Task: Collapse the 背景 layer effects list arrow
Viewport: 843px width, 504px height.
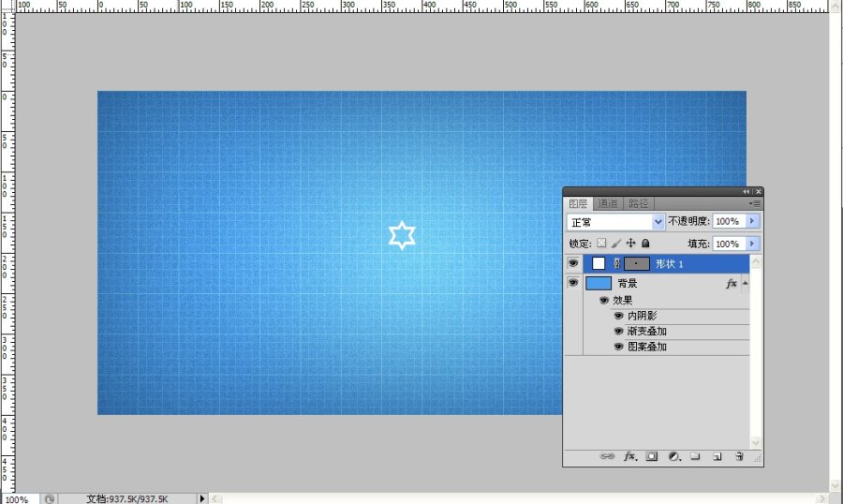Action: pos(746,283)
